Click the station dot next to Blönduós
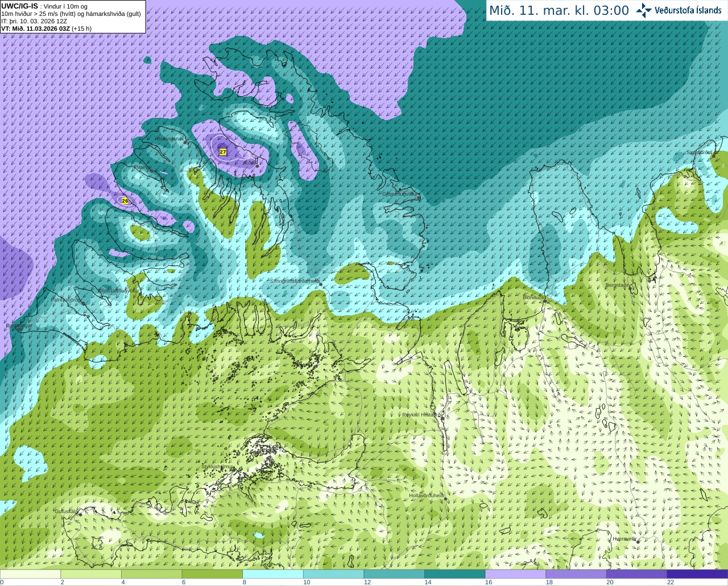The height and width of the screenshot is (586, 728). (x=544, y=301)
